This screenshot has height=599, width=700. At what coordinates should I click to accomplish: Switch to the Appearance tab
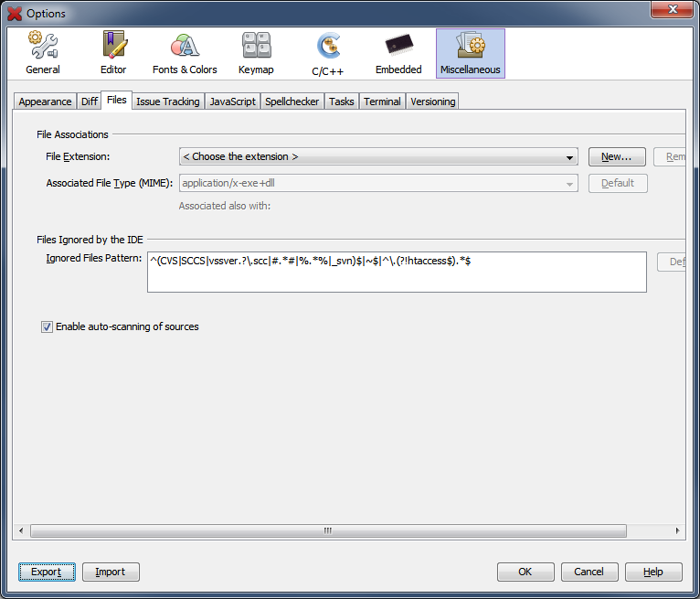coord(45,102)
